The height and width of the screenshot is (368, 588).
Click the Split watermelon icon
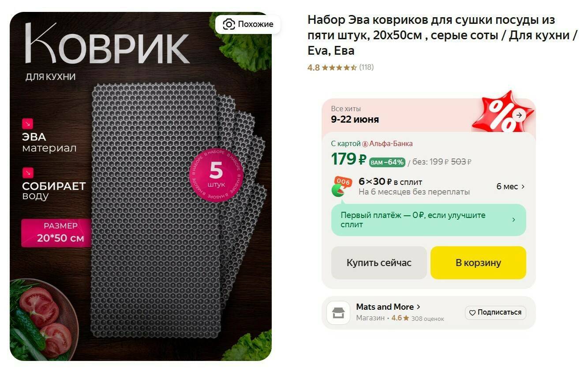pyautogui.click(x=342, y=186)
